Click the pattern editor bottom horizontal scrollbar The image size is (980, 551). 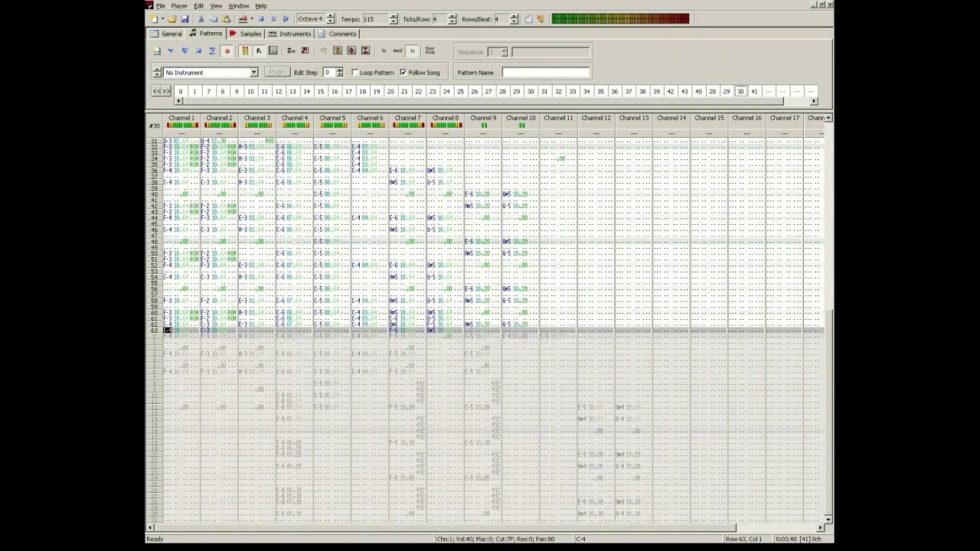coord(487,527)
